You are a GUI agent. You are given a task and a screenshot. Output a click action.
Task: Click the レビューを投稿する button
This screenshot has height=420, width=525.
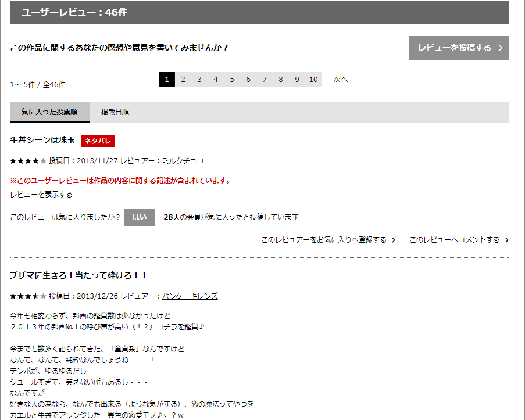pos(459,48)
